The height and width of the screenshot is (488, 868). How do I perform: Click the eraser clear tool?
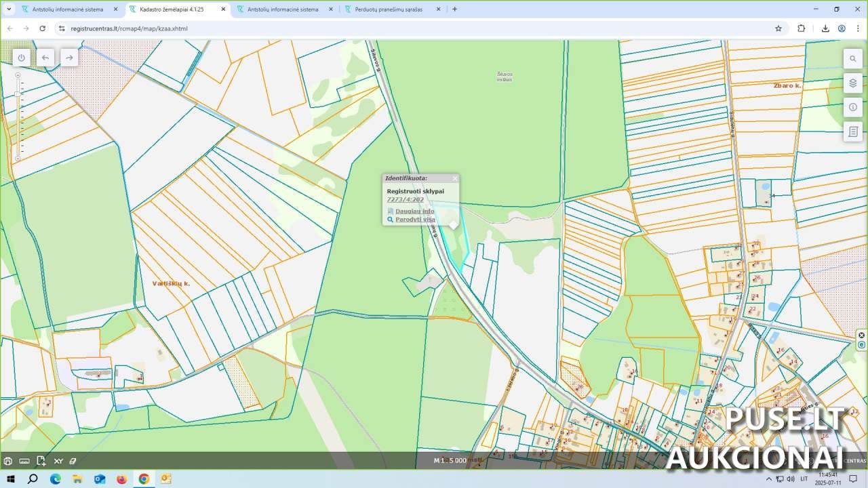point(73,461)
